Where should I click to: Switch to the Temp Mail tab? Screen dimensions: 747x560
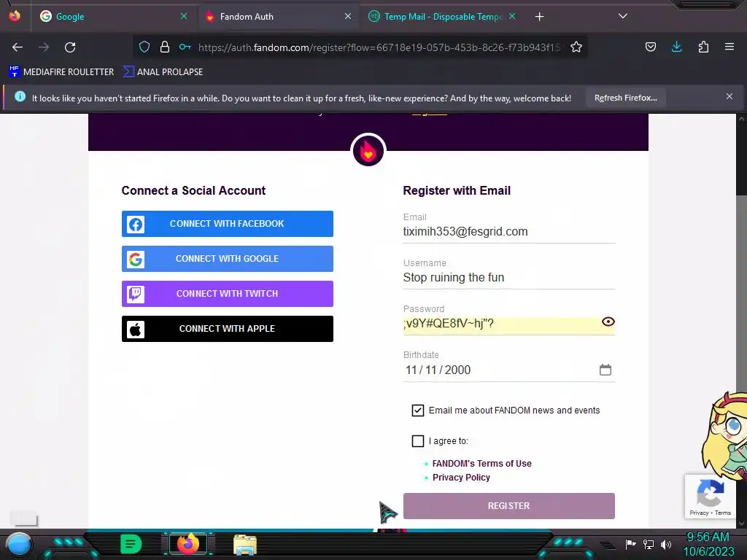click(443, 17)
